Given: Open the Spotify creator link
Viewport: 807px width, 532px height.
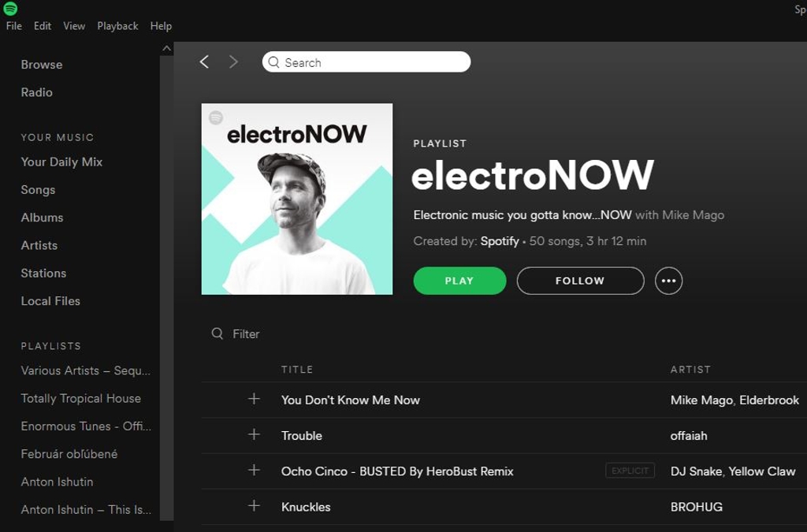Looking at the screenshot, I should point(499,241).
